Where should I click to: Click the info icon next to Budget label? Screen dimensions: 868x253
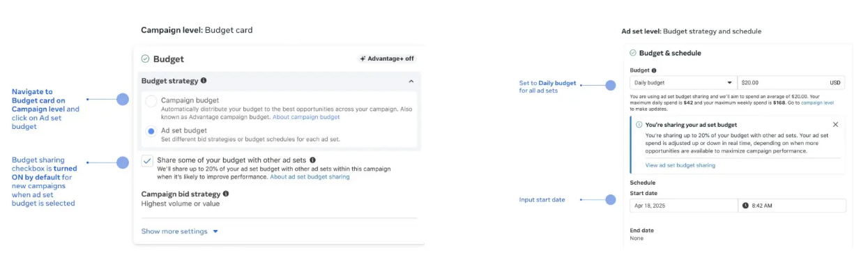click(654, 70)
